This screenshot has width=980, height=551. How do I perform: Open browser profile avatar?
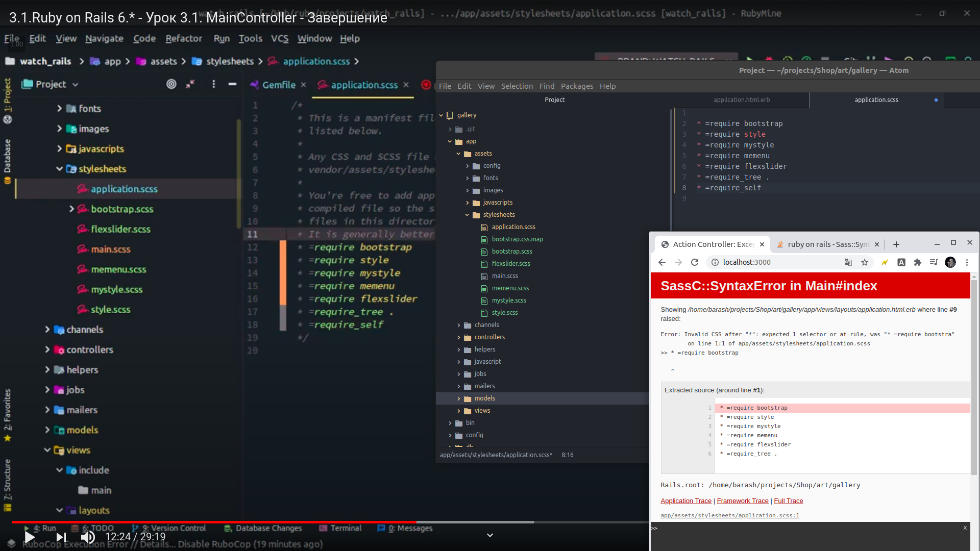(x=950, y=262)
